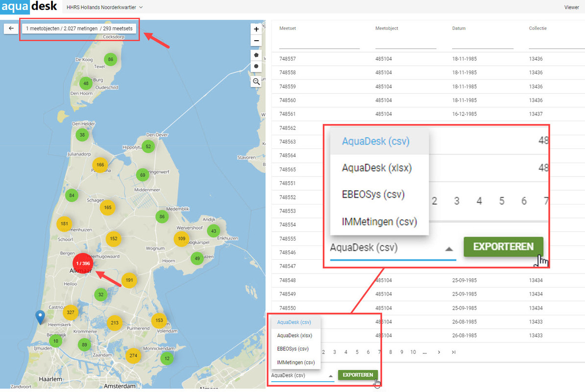Screen dimensions: 585x392
Task: Click the small green EXPORTEREN button at the bottom
Action: coord(358,375)
